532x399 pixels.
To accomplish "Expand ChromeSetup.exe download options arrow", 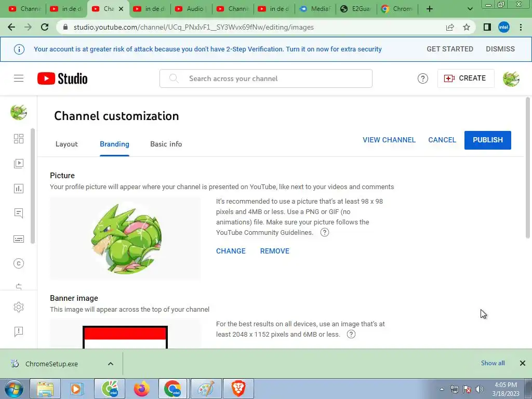I will (111, 364).
